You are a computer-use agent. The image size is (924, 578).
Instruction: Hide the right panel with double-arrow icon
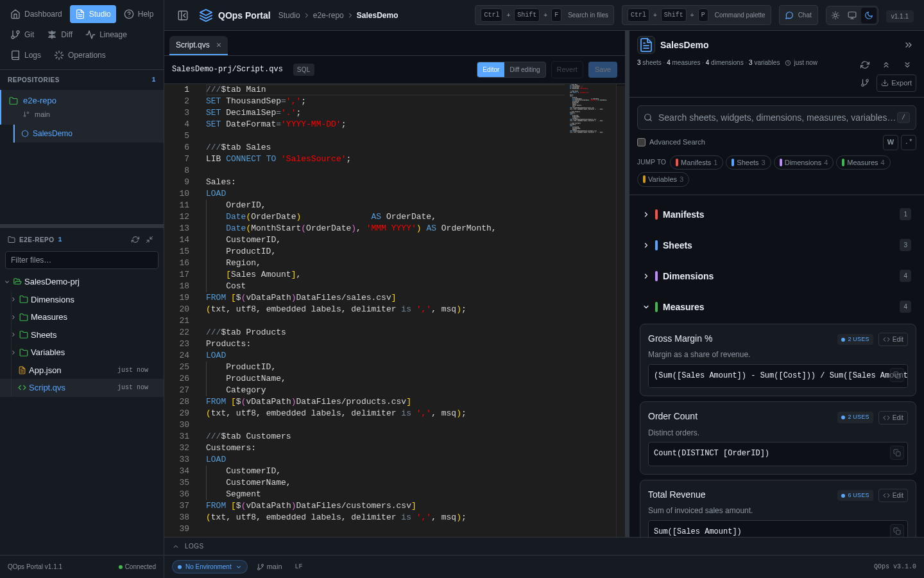pyautogui.click(x=909, y=45)
